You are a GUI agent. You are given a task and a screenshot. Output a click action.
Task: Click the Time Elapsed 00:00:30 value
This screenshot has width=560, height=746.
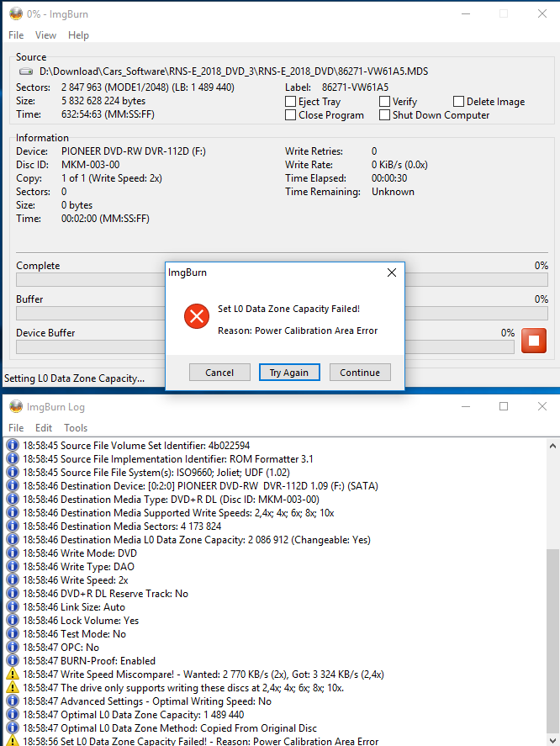click(389, 178)
